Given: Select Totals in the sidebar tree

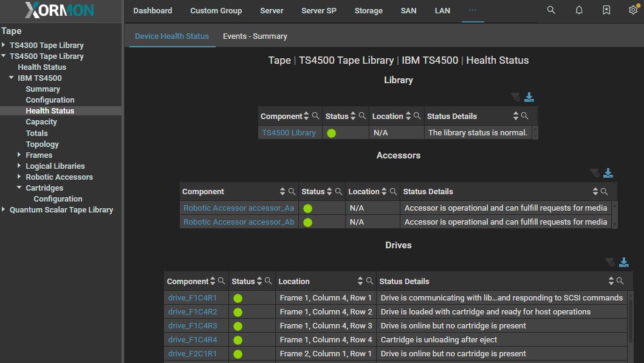Looking at the screenshot, I should pos(36,133).
